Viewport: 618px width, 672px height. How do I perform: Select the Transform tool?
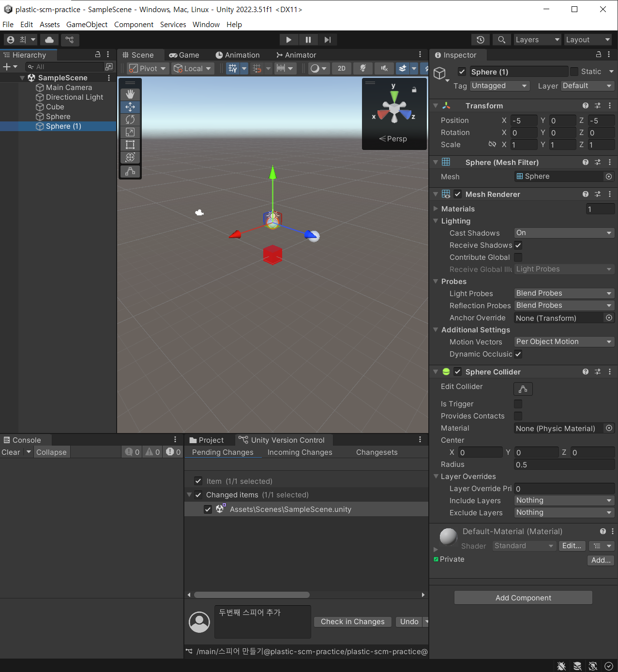click(x=130, y=157)
